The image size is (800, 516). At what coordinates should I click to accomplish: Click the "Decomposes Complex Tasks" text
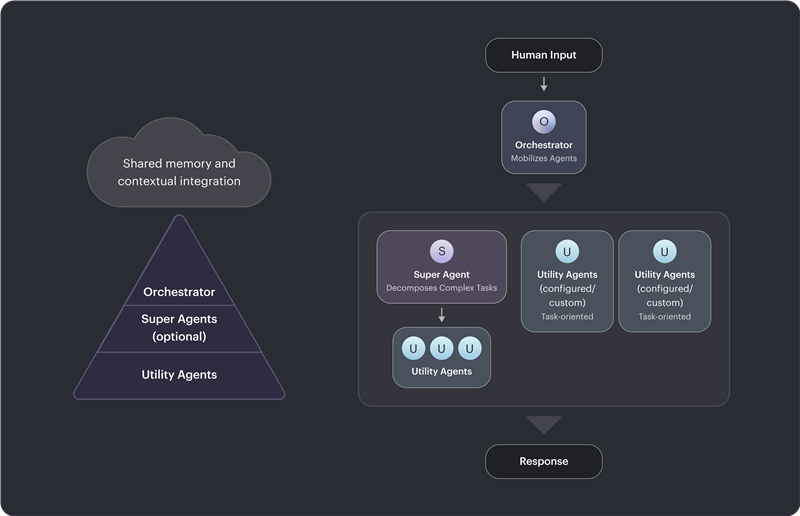[x=441, y=289]
